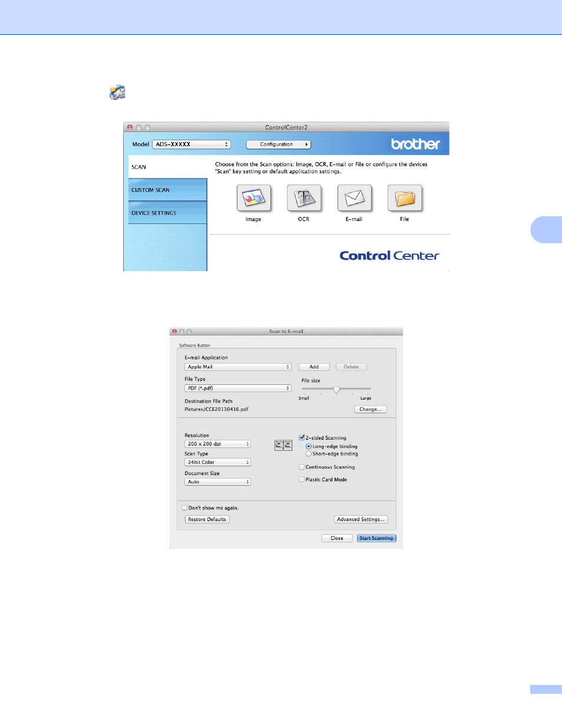The width and height of the screenshot is (562, 728).
Task: Click the brother logo in ControlCenter2
Action: [415, 144]
